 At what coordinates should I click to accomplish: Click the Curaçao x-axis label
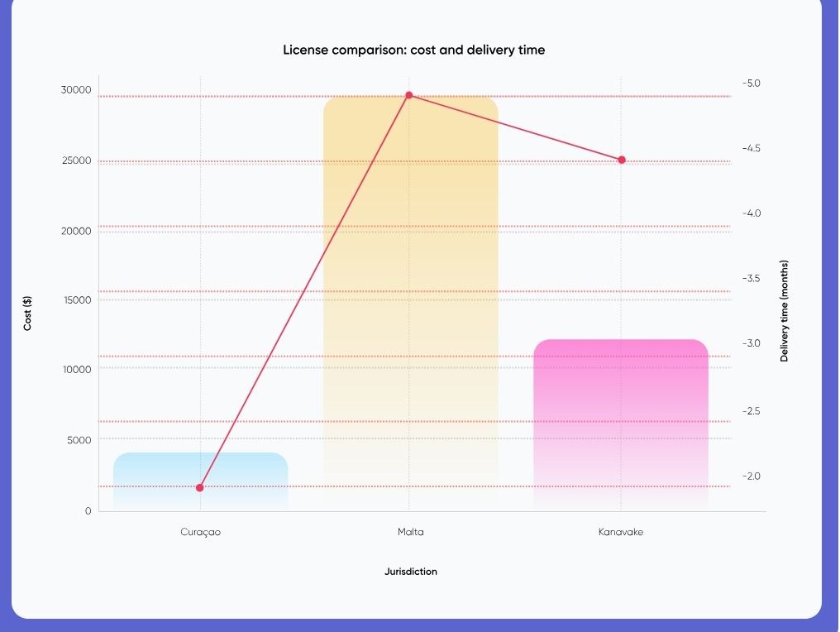click(201, 532)
